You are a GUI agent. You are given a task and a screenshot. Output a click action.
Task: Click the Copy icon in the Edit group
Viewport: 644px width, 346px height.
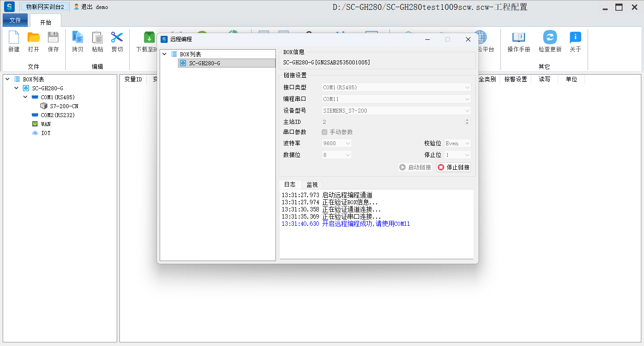click(x=78, y=38)
